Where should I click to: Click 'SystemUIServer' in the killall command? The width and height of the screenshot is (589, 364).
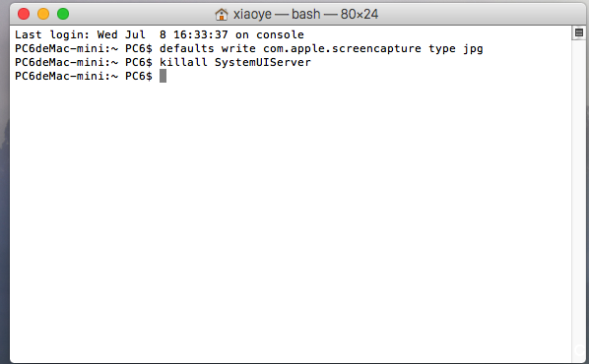[263, 63]
